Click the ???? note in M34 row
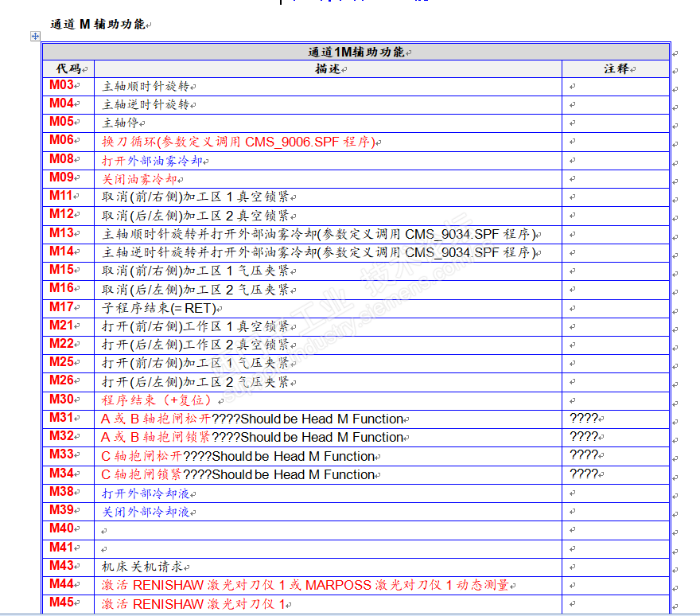Image resolution: width=700 pixels, height=616 pixels. (x=584, y=474)
